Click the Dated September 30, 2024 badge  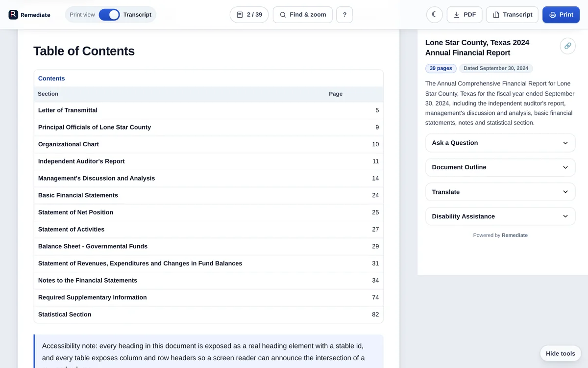[496, 69]
